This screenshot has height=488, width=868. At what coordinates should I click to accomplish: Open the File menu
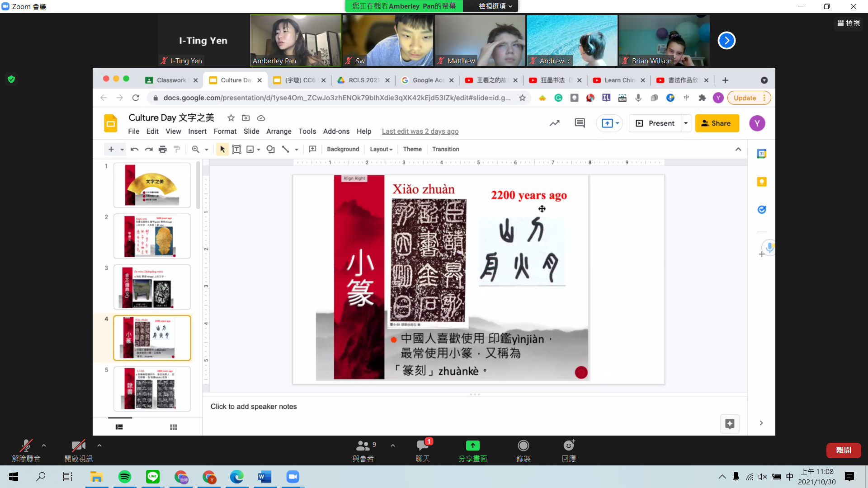click(134, 131)
